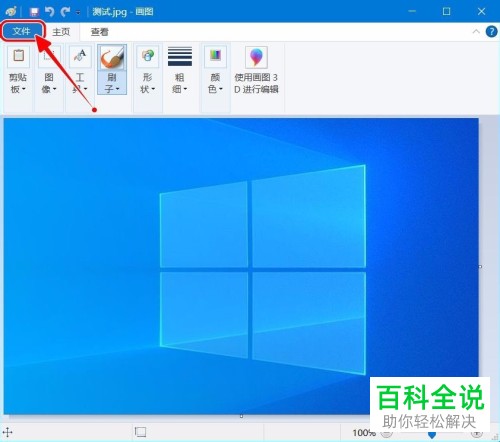Open the 文件 (File) menu tab
500x442 pixels.
pos(22,31)
